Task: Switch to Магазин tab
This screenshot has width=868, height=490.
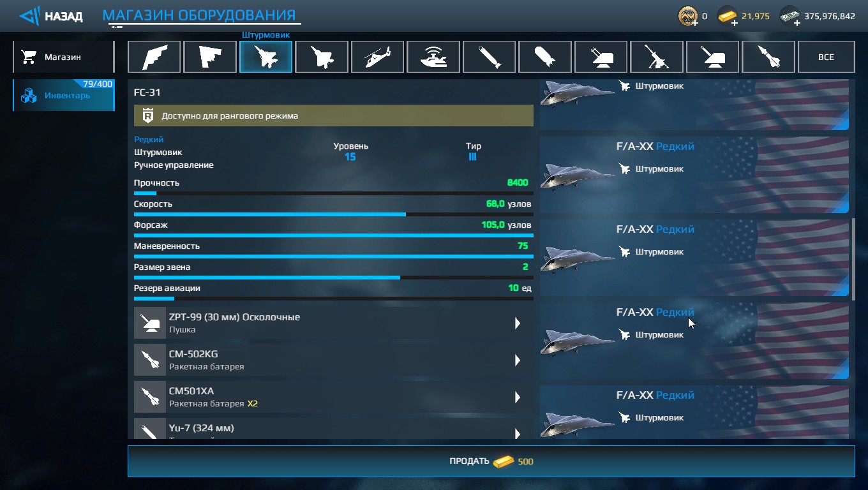Action: (63, 57)
